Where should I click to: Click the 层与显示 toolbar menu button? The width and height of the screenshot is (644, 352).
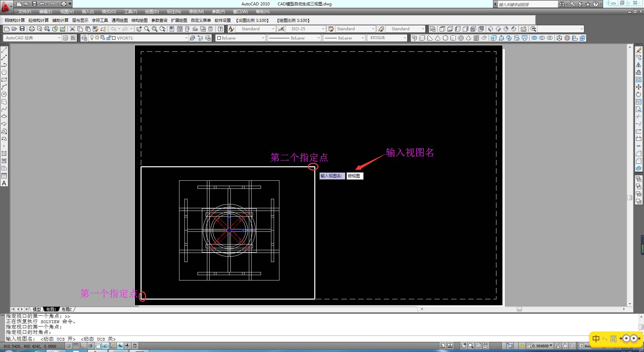tap(80, 20)
